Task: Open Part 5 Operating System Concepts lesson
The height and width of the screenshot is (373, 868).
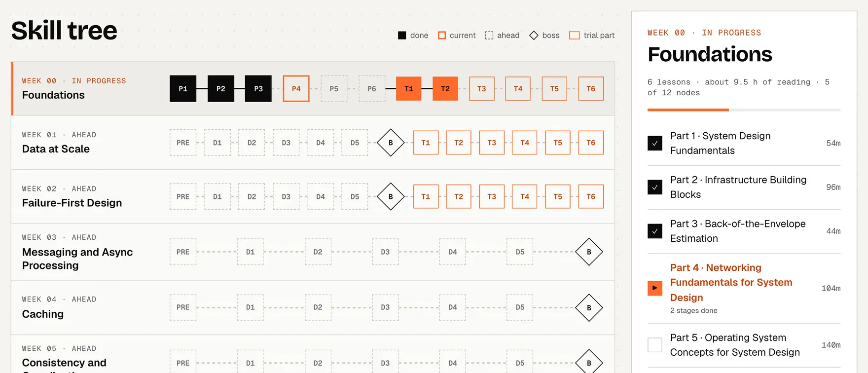Action: coord(735,345)
